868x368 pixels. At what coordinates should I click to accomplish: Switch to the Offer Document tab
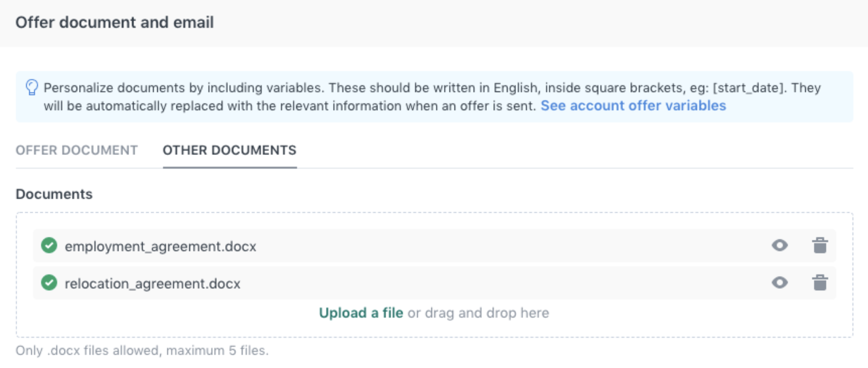[76, 150]
